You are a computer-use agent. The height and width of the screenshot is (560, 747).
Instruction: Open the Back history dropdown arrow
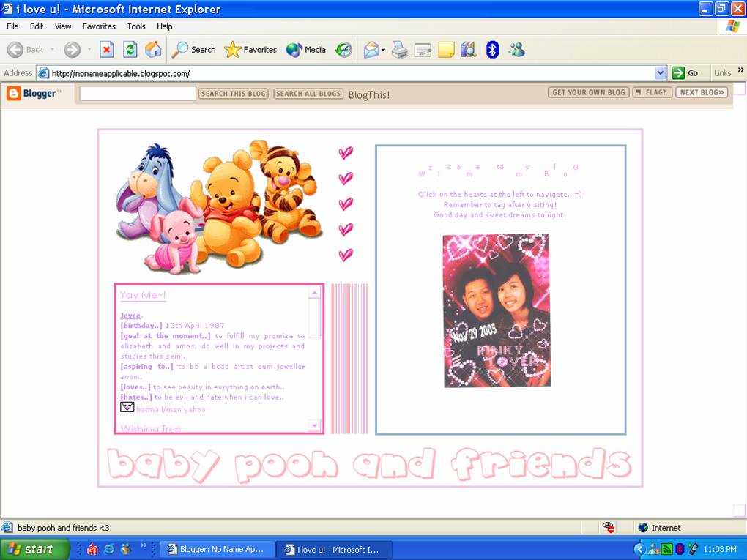[x=52, y=50]
